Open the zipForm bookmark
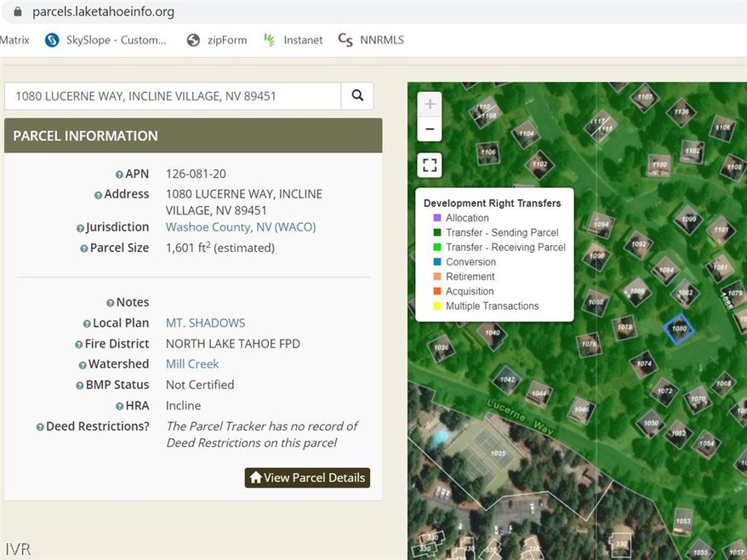747x560 pixels. click(217, 40)
